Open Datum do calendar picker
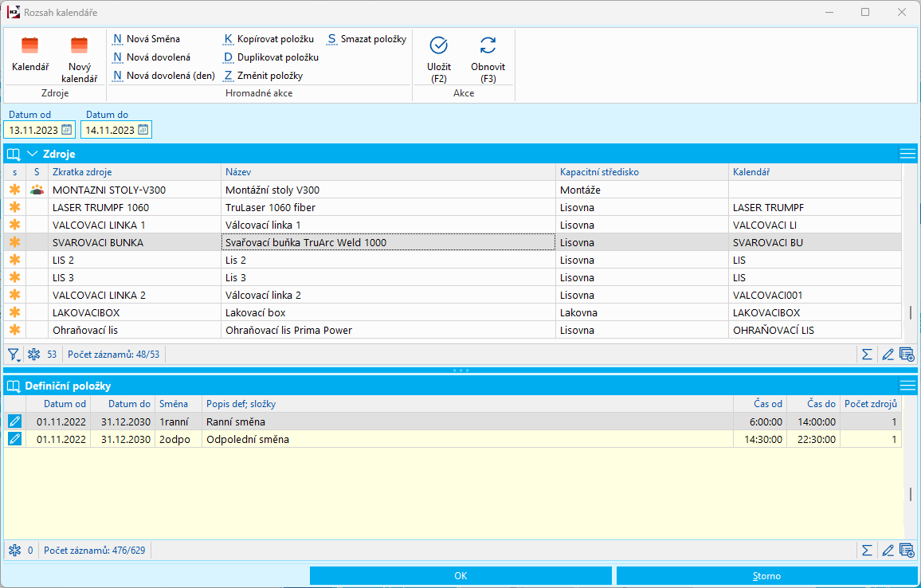Viewport: 921px width, 588px height. coord(143,130)
